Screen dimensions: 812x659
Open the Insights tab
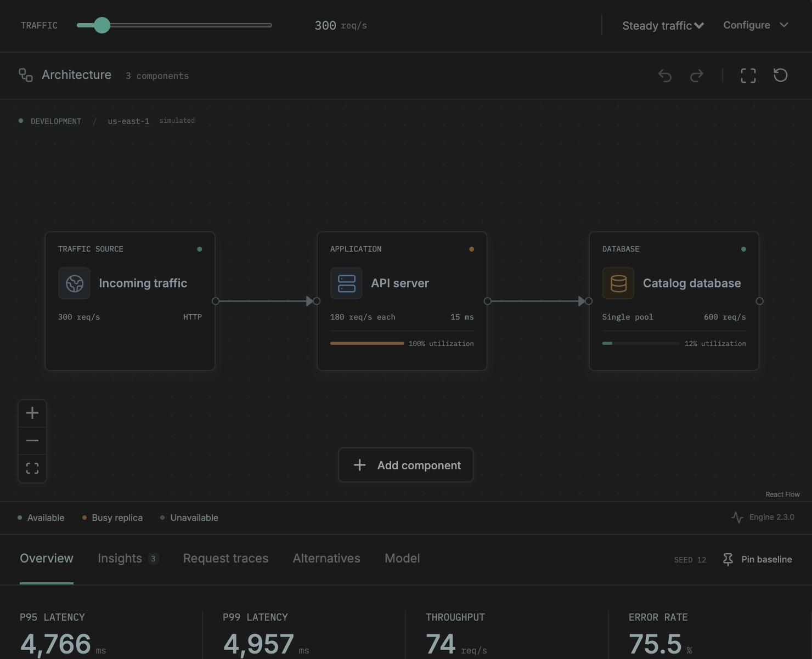[x=128, y=558]
